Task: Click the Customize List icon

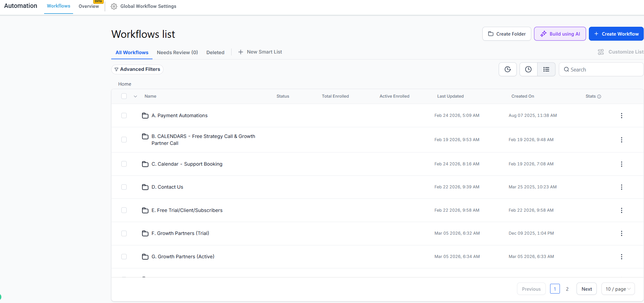Action: 601,52
